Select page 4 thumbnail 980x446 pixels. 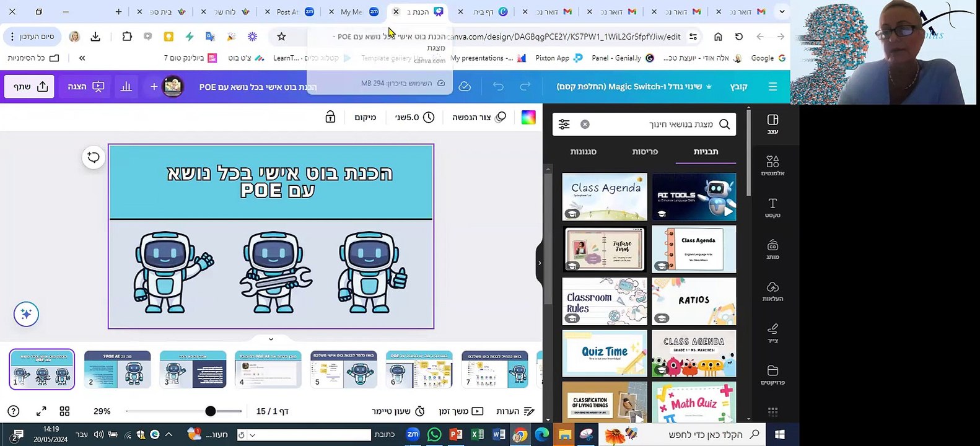(268, 369)
